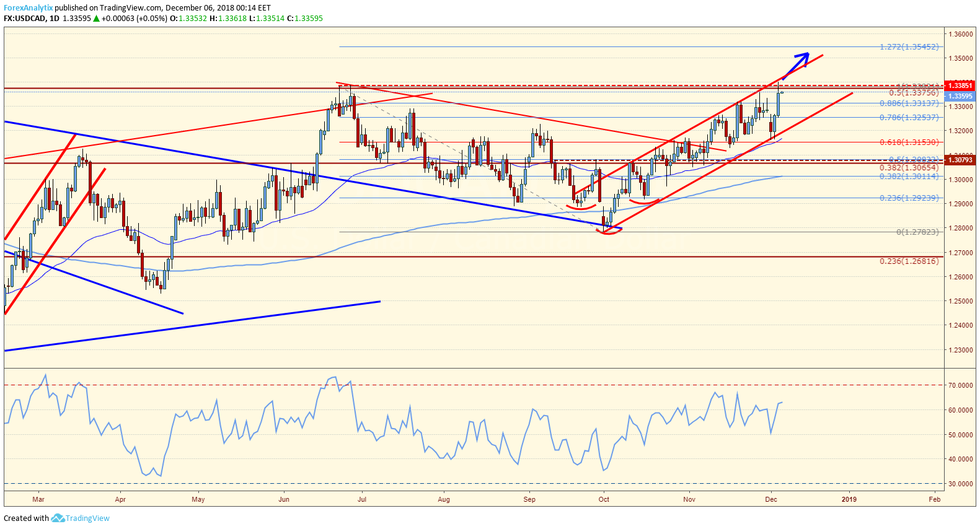Click the dark red 1.30793 price label

960,160
